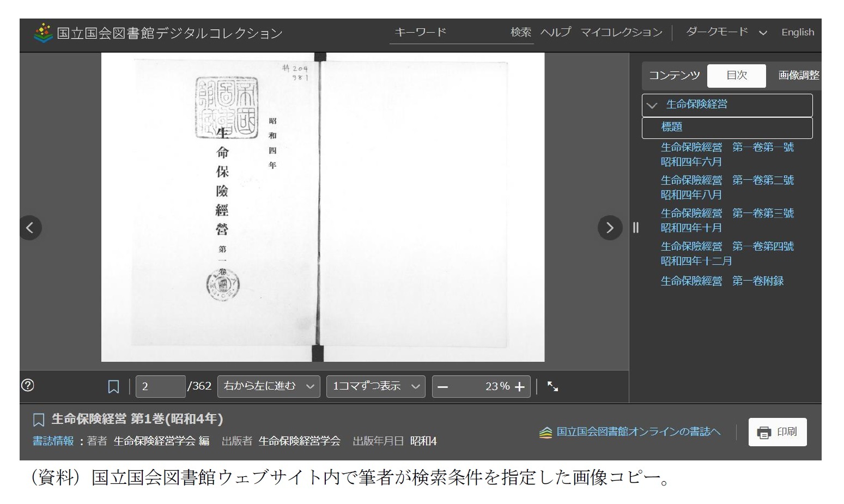This screenshot has height=504, width=844.
Task: Open the 1コマずつ表示 display dropdown
Action: (375, 386)
